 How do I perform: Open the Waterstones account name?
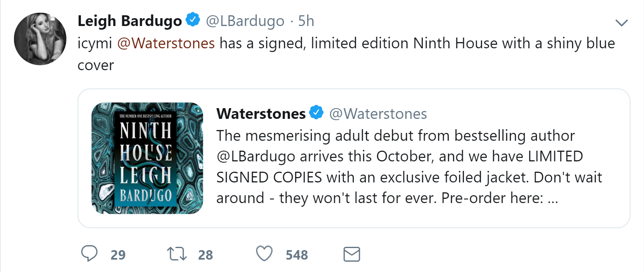[x=260, y=113]
